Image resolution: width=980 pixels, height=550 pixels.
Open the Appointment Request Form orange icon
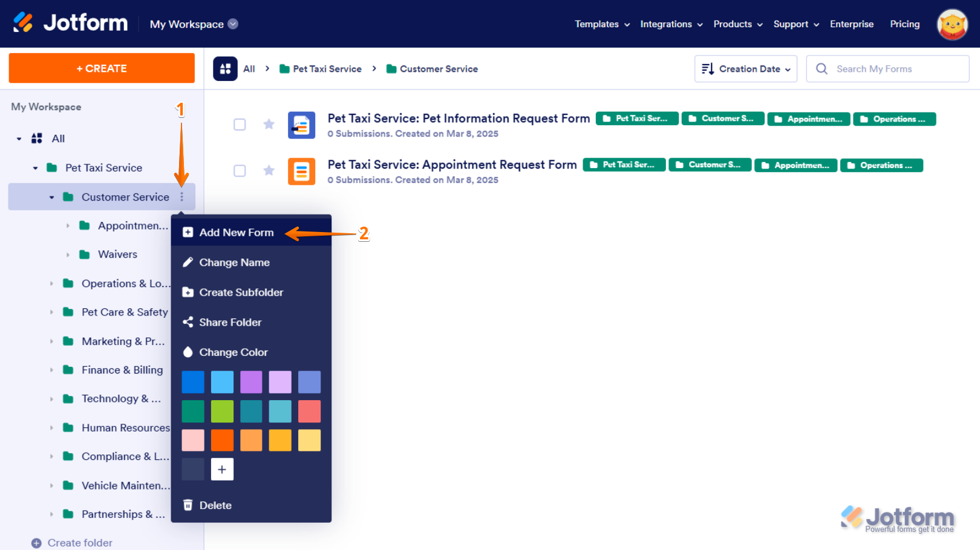301,171
